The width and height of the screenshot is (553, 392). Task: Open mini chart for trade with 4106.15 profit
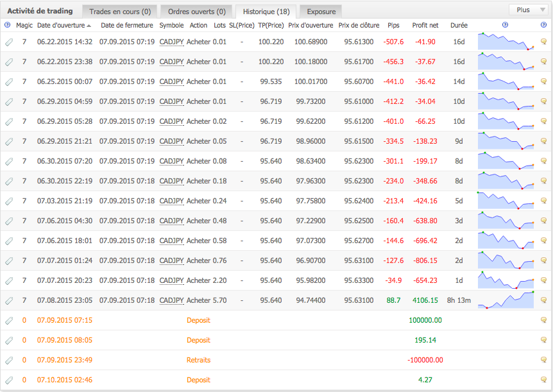(506, 300)
